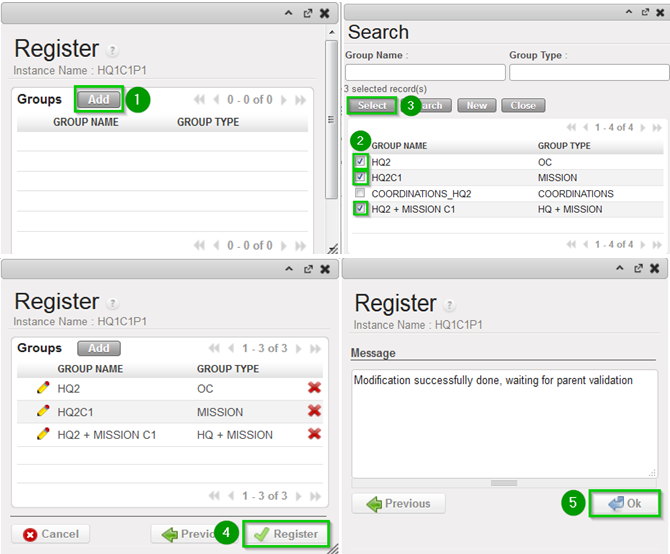Pop out bottom-left Register window
This screenshot has width=670, height=554.
308,270
